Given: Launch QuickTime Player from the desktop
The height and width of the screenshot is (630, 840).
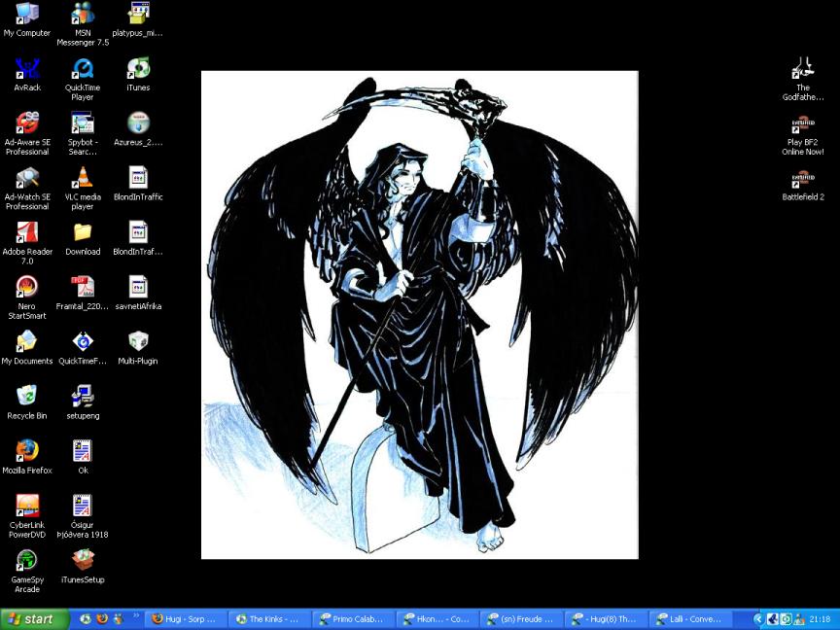Looking at the screenshot, I should (x=83, y=80).
